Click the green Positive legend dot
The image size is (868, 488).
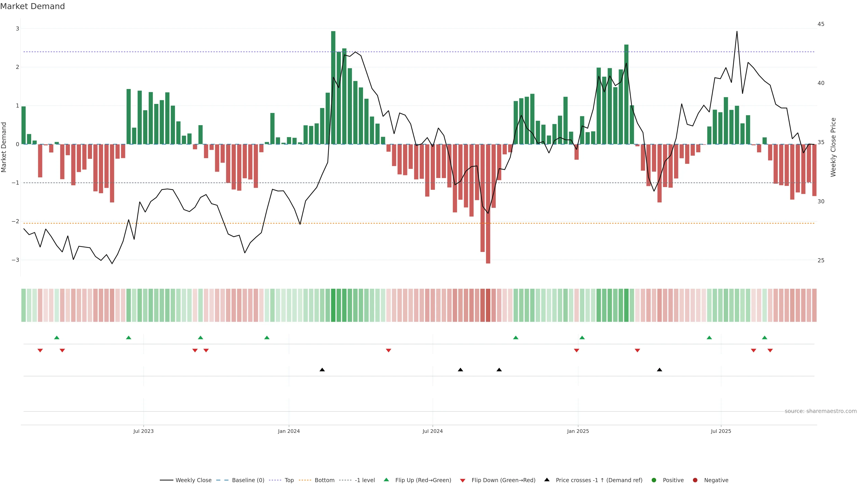654,480
